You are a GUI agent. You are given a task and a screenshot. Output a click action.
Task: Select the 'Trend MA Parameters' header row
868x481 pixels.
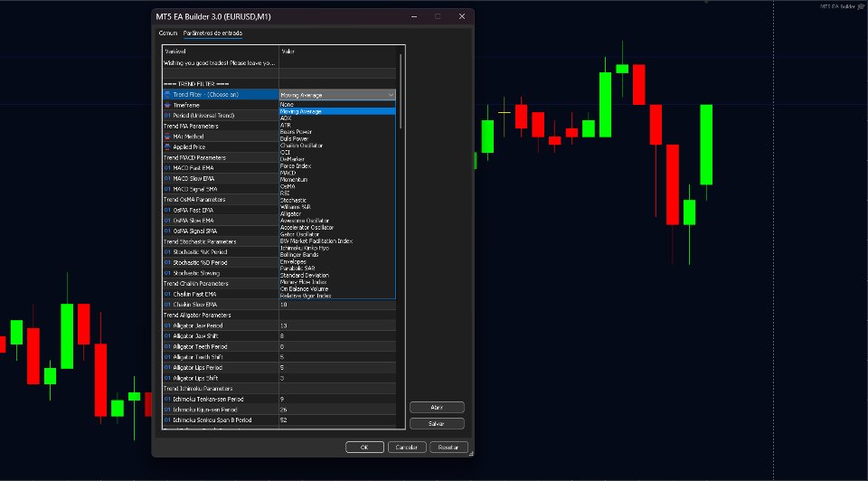pos(279,127)
